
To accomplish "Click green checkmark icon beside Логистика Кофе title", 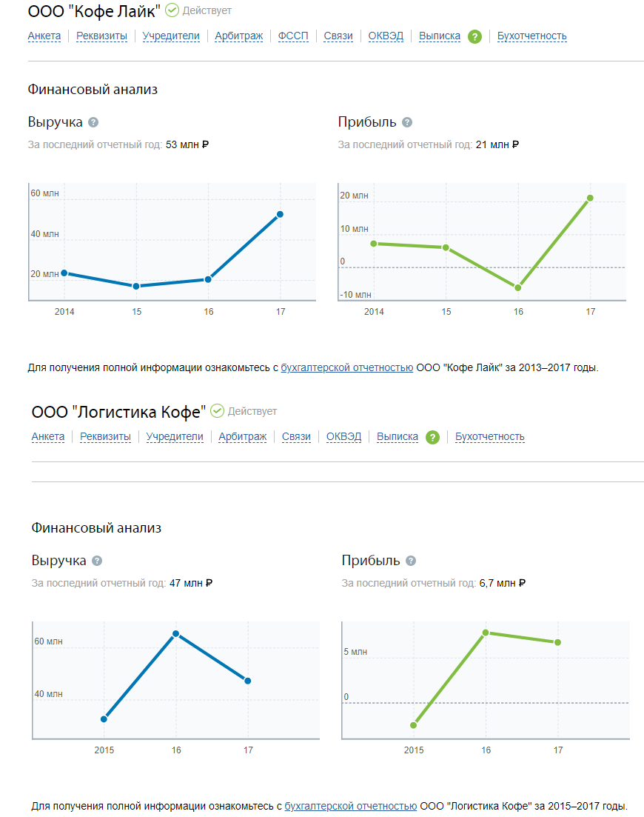I will tap(217, 410).
